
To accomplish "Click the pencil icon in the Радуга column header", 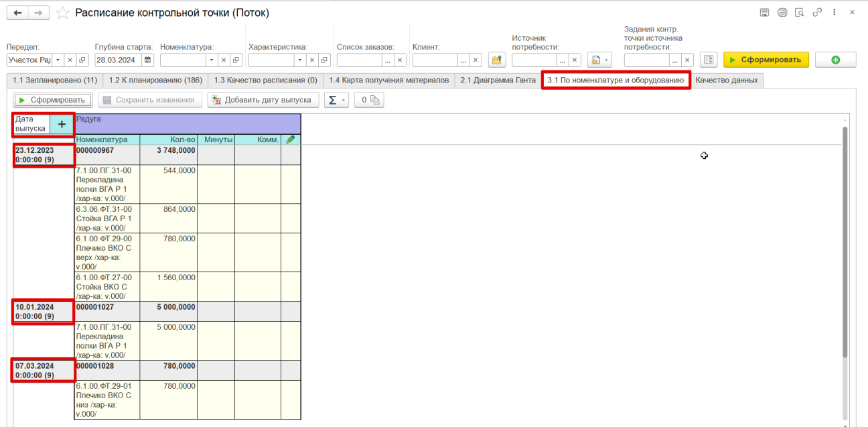I will coord(291,139).
